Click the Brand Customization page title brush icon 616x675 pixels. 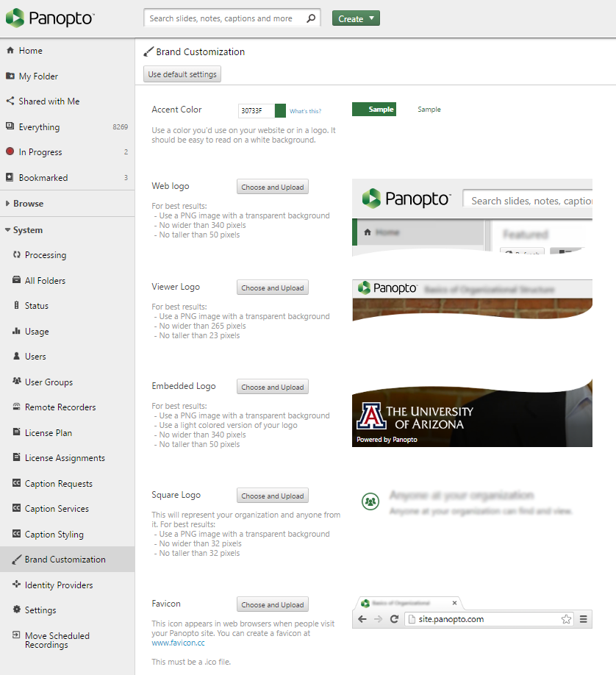pos(148,51)
